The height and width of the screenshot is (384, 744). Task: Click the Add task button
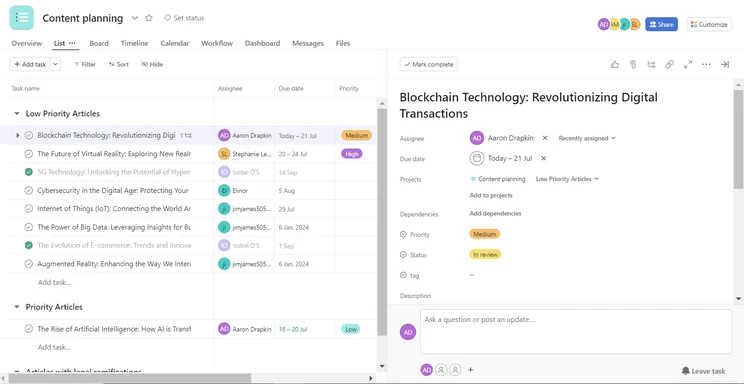tap(30, 64)
